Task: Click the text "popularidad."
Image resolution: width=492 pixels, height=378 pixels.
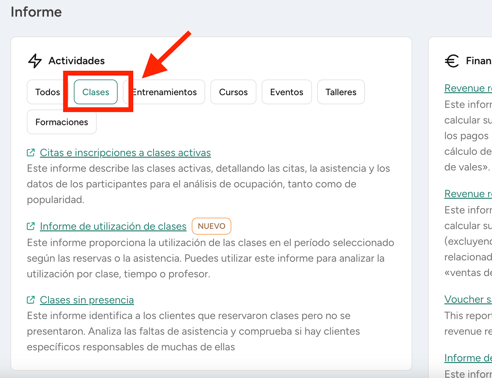Action: (55, 200)
